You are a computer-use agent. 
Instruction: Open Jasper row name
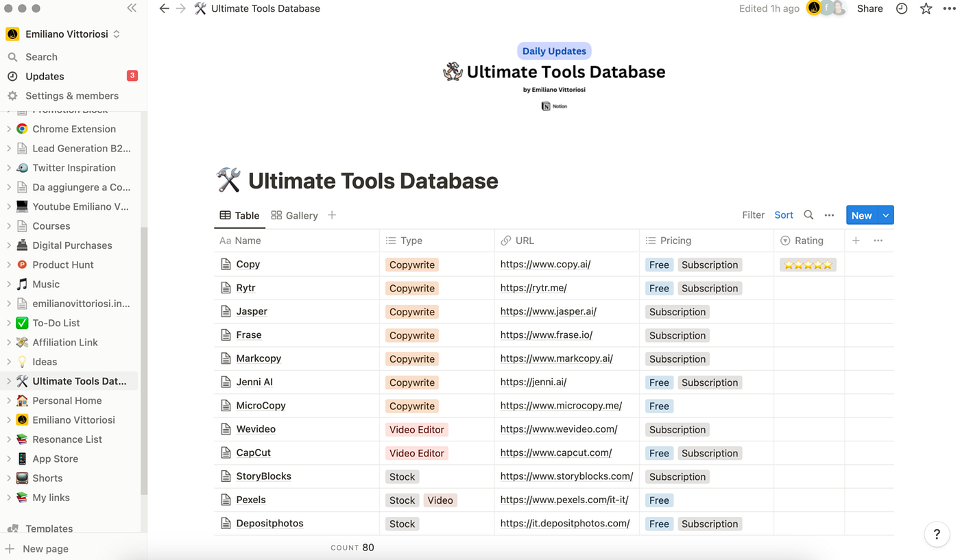[252, 311]
